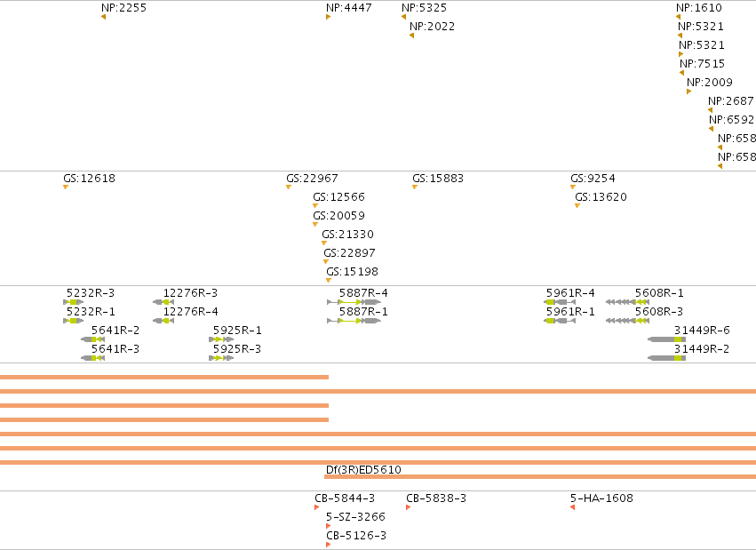Select the NP:7515 triangle marker
Image resolution: width=756 pixels, height=550 pixels.
click(x=681, y=73)
